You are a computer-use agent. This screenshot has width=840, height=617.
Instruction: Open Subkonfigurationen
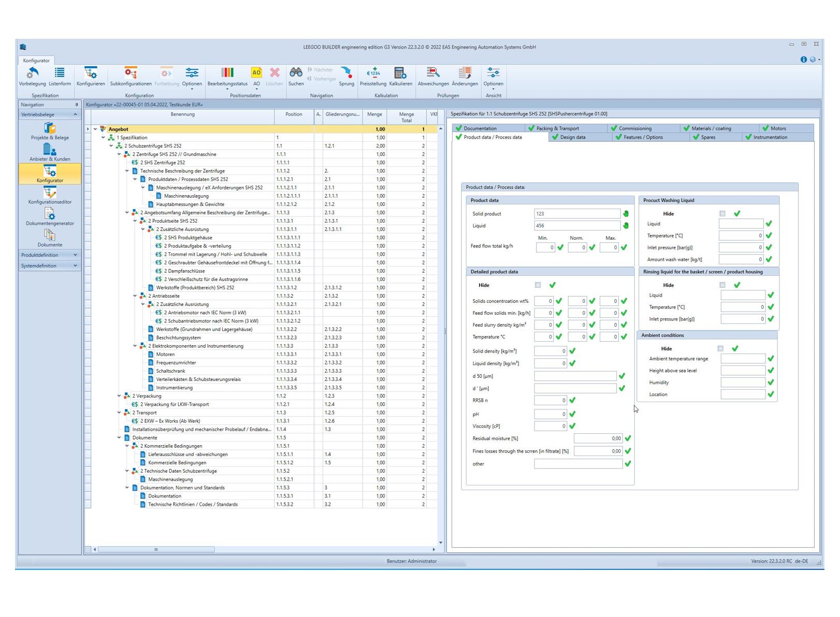[130, 77]
